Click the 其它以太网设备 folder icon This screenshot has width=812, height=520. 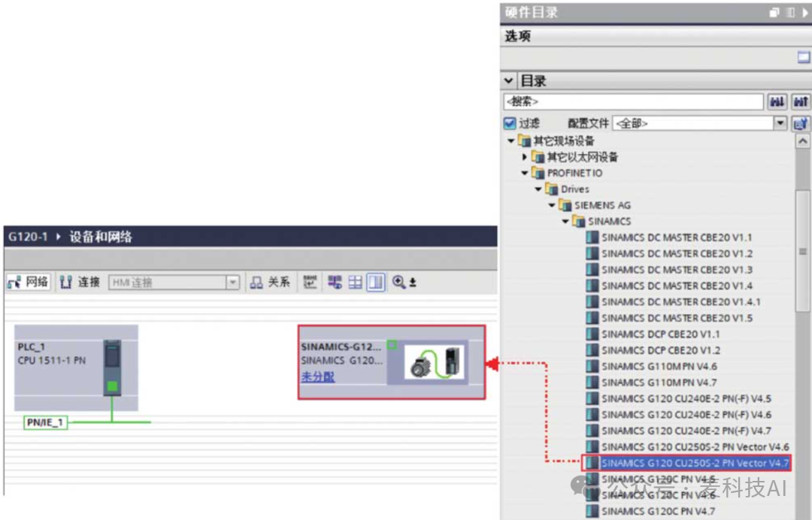click(x=538, y=157)
